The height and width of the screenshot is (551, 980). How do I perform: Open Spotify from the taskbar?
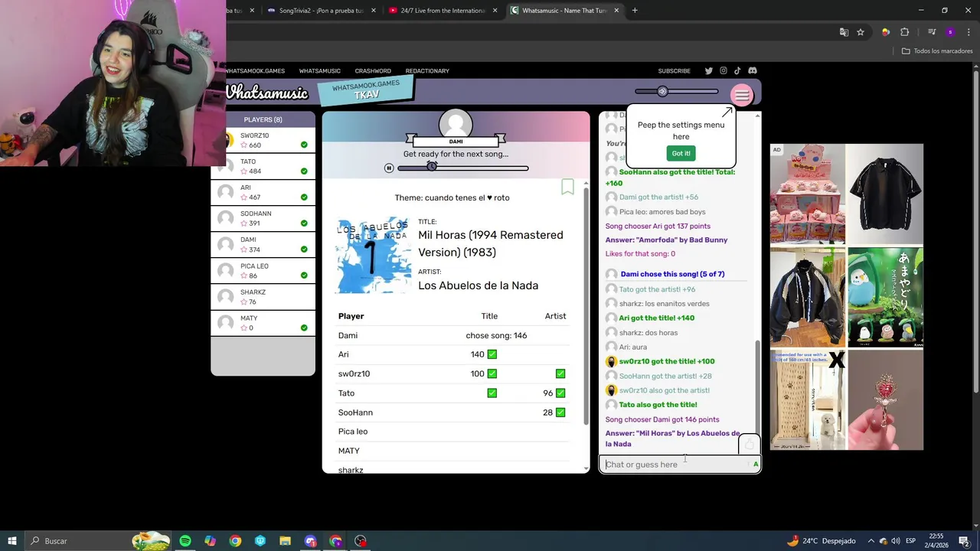pyautogui.click(x=185, y=541)
